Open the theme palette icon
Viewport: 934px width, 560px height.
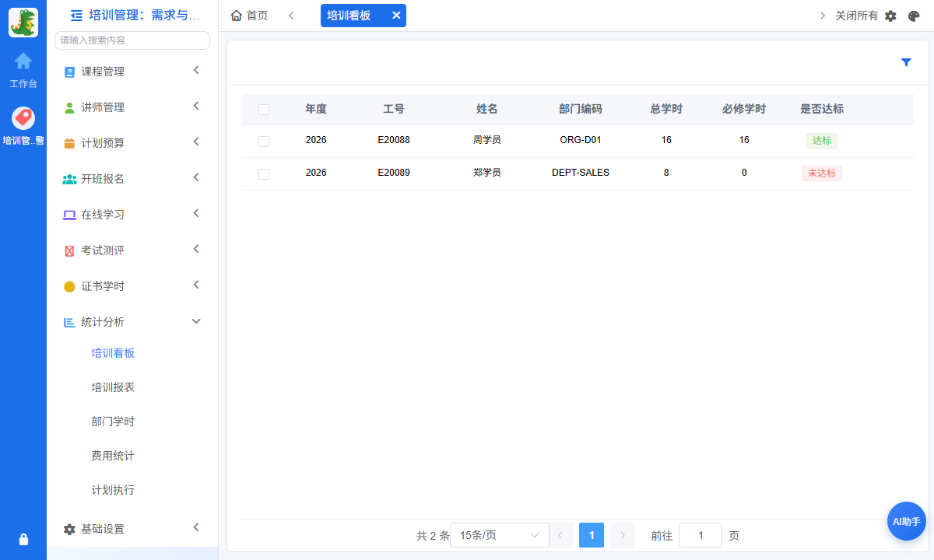(x=914, y=16)
